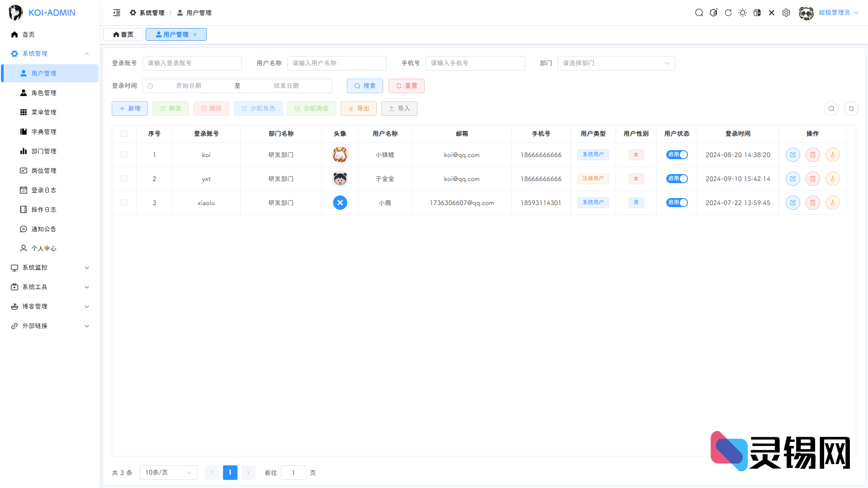This screenshot has width=868, height=488.
Task: Disable the status toggle for user koi
Action: [676, 154]
